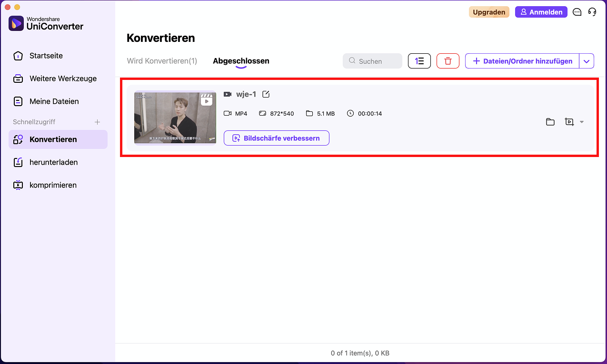Click the Suchen search field

[x=372, y=61]
